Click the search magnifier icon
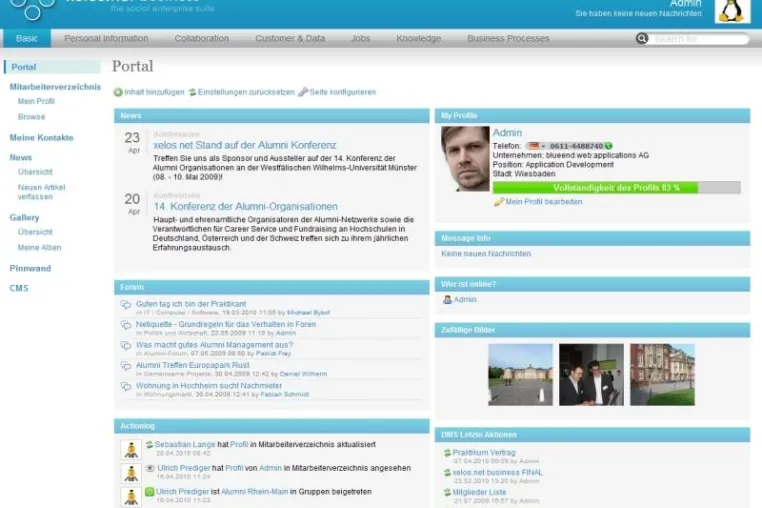This screenshot has height=508, width=762. 642,38
